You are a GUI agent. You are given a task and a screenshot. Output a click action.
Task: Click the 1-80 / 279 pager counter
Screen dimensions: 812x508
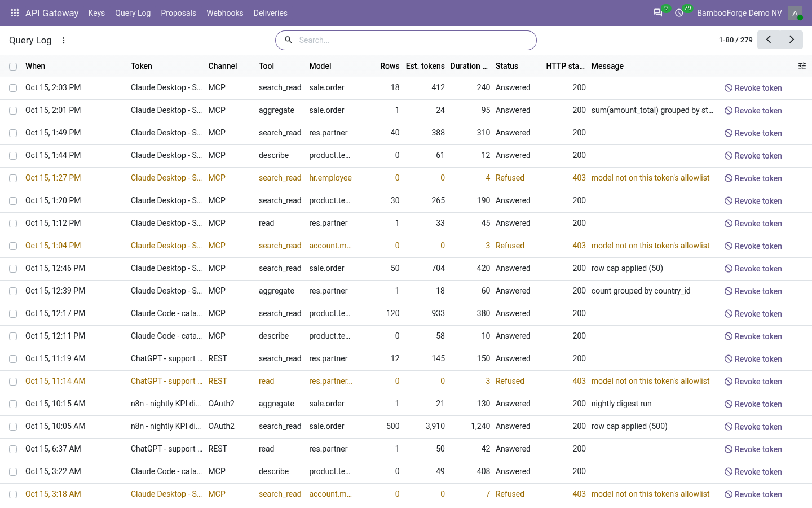[735, 40]
